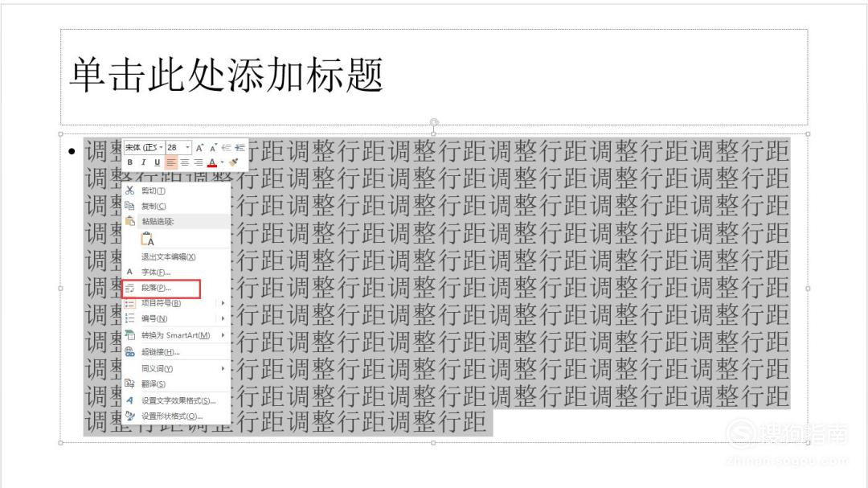
Task: Click the title placeholder 单击此处添加标题
Action: [227, 75]
